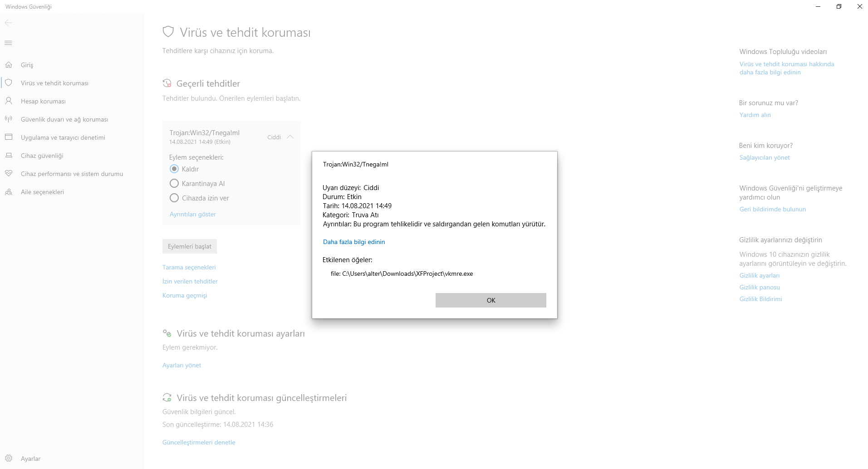Open Koruma geçmişi link
The width and height of the screenshot is (868, 469).
point(185,295)
